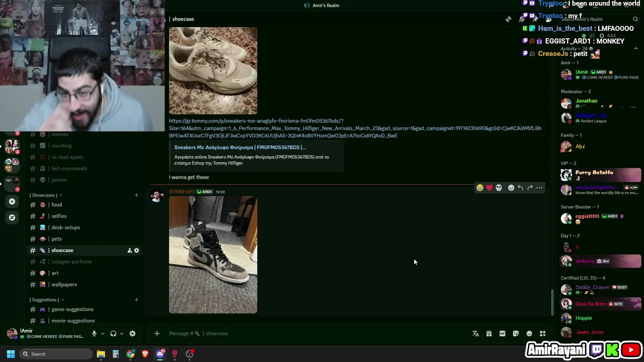644x362 pixels.
Task: Collapse the Activity section chevron
Action: tap(635, 49)
